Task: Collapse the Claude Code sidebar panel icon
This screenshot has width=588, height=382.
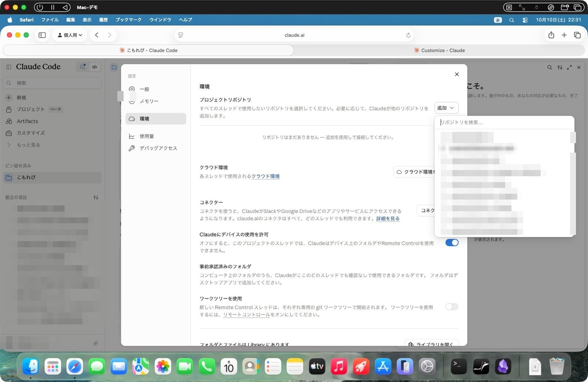Action: pyautogui.click(x=9, y=67)
